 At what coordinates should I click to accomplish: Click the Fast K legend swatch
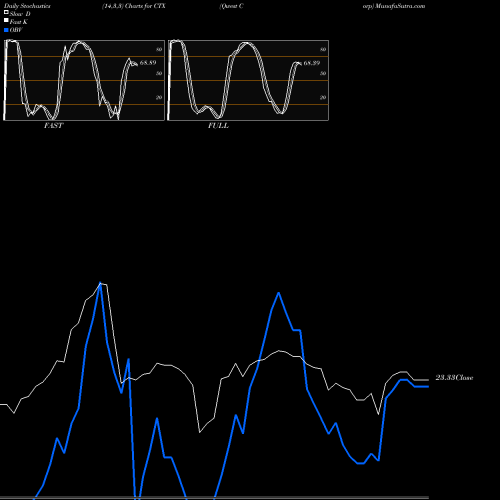click(6, 20)
